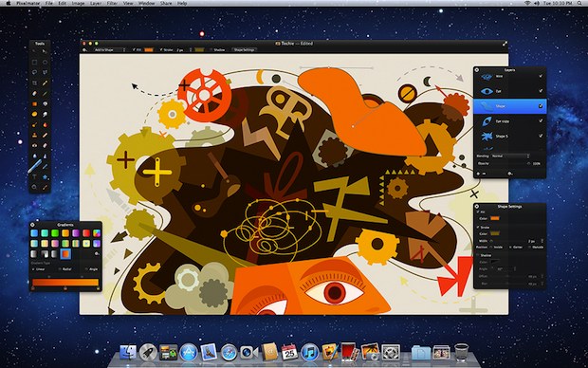Choose the green gradient swatch
Viewport: 588px width, 368px height.
point(55,233)
